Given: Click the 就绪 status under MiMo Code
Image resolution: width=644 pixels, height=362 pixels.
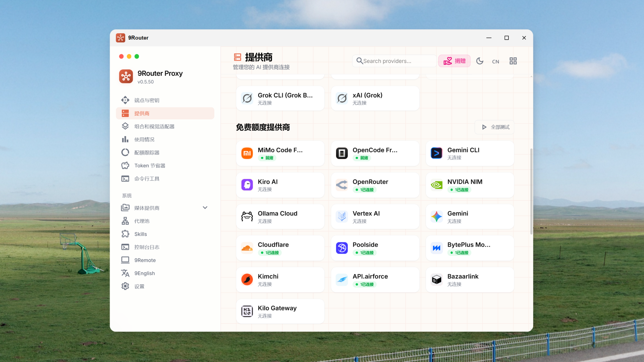Looking at the screenshot, I should click(267, 158).
